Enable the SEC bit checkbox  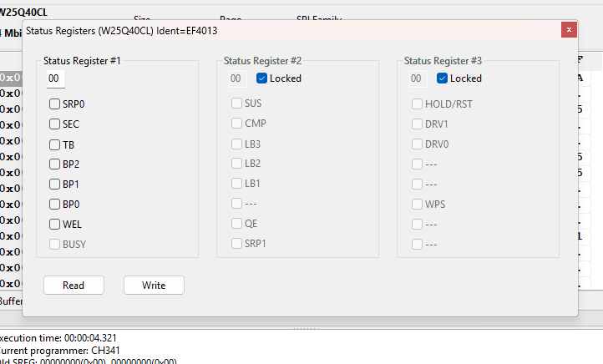54,124
